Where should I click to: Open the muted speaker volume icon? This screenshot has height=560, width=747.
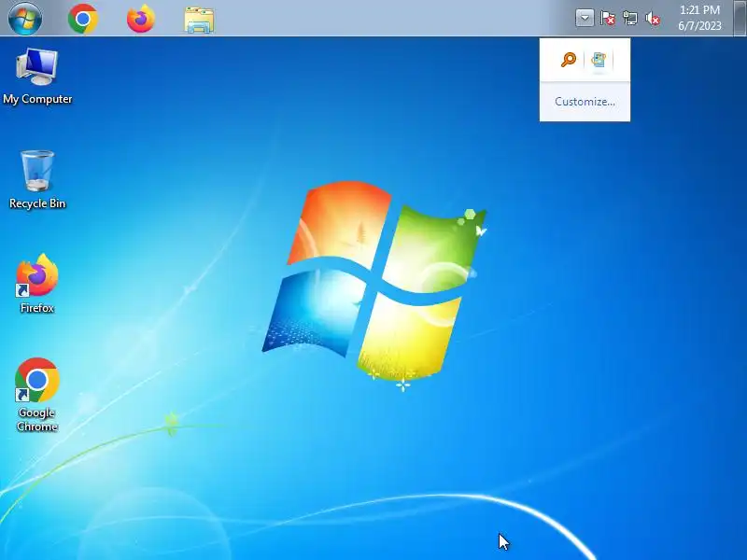point(653,18)
